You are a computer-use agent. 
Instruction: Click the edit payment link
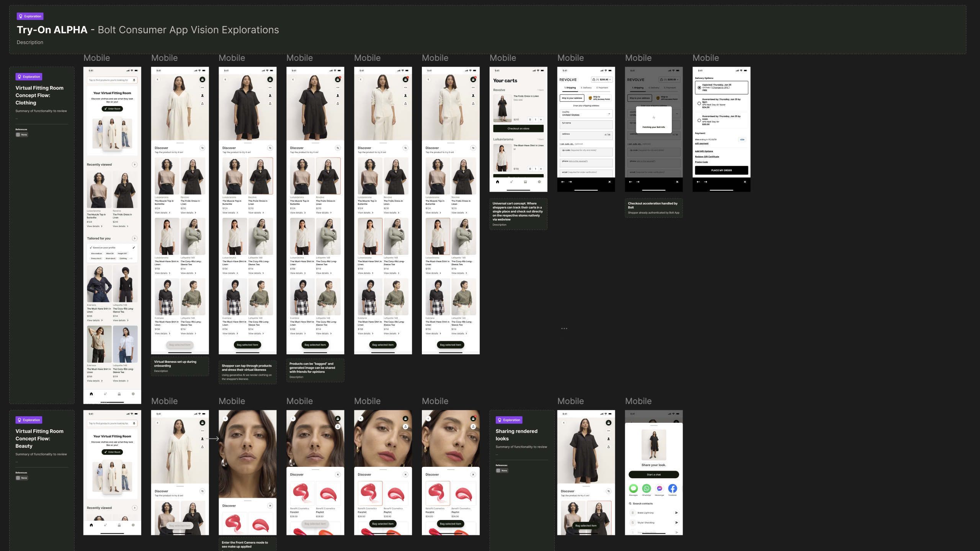[702, 143]
